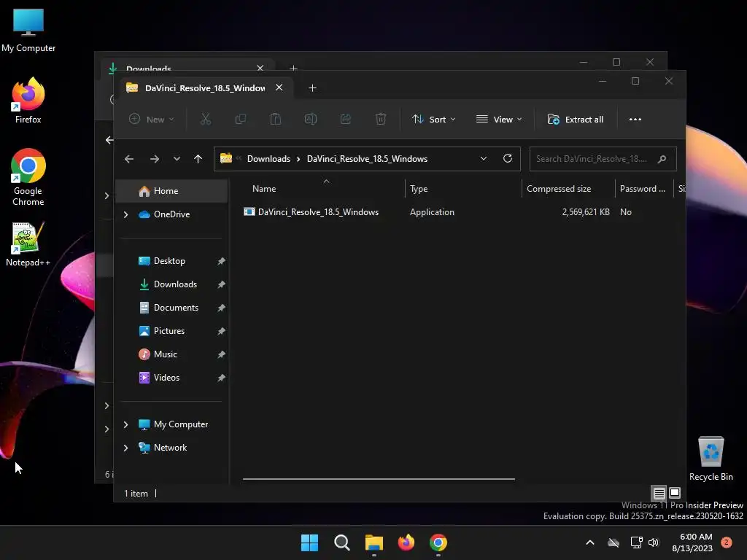Open the New dropdown menu
The image size is (747, 560).
[x=152, y=119]
